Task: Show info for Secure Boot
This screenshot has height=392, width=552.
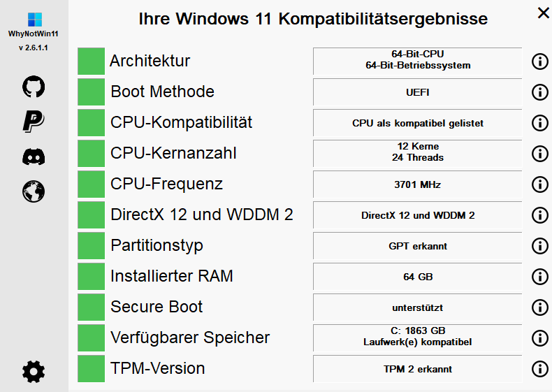Action: (x=539, y=307)
